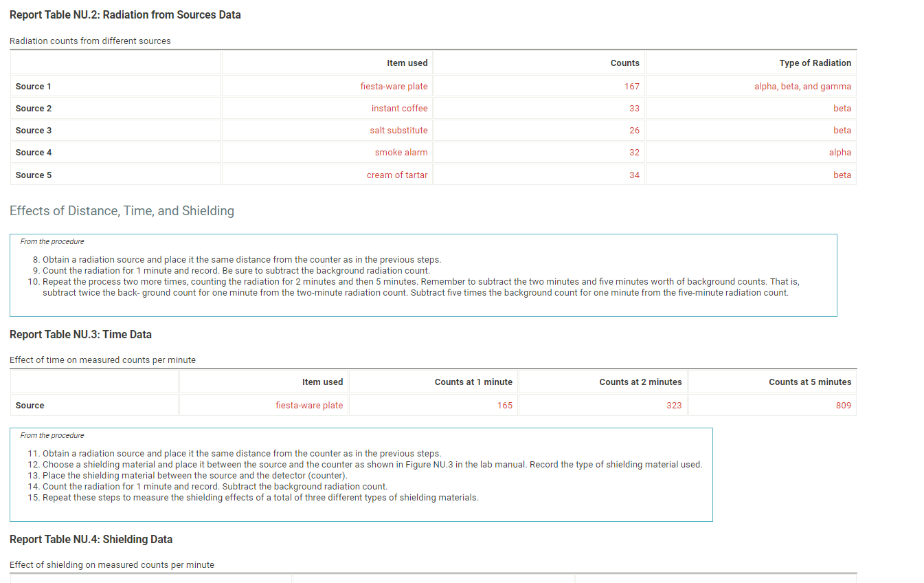Click the beta radiation cell for Source 5

pos(843,175)
